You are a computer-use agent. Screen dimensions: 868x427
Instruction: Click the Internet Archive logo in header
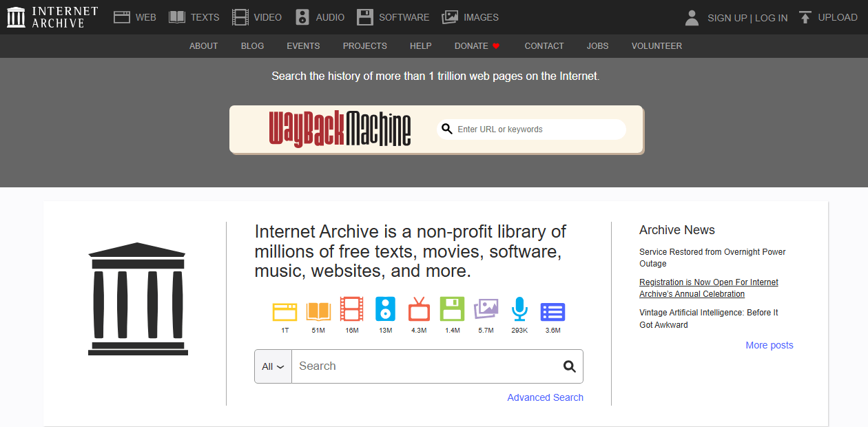point(52,17)
